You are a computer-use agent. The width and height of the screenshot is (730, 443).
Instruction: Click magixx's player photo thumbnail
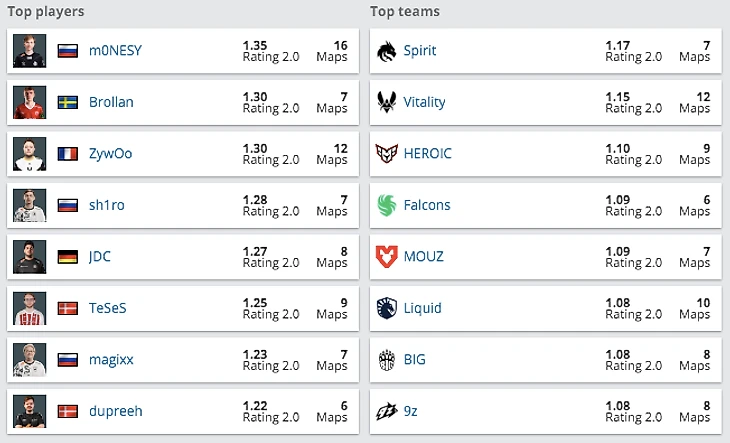[x=30, y=360]
